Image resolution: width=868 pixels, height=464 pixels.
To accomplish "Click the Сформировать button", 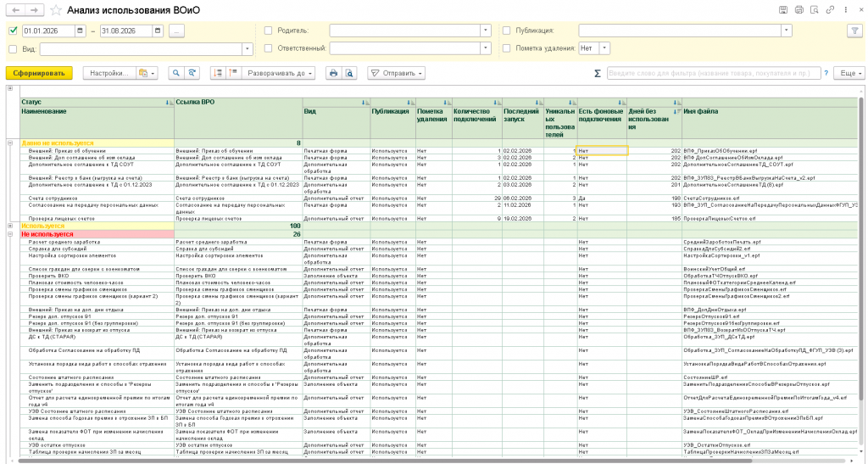I will [39, 73].
